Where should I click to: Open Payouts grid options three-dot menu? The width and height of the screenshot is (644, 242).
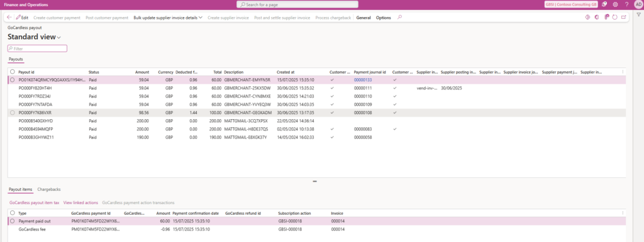coord(623,72)
